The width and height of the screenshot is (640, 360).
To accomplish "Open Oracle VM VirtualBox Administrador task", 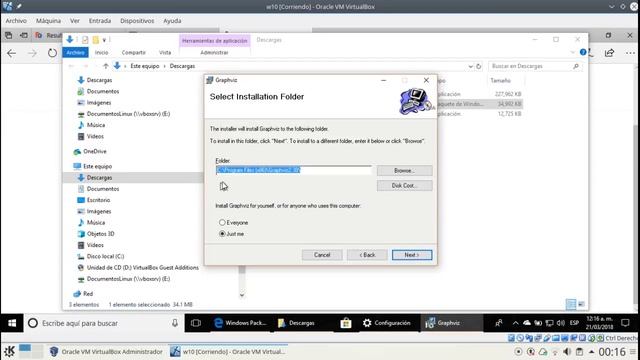I will pyautogui.click(x=106, y=351).
